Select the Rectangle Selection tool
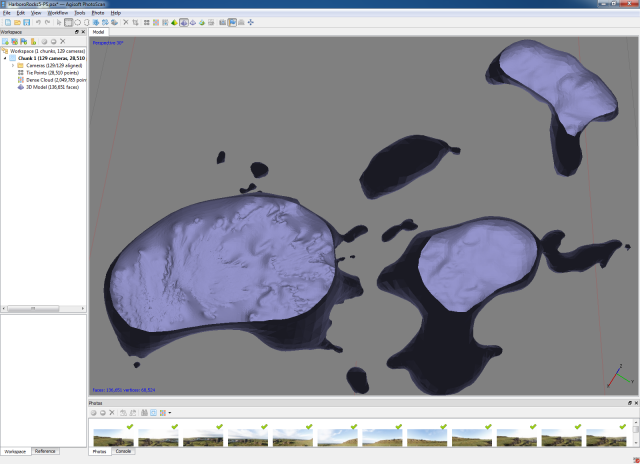The width and height of the screenshot is (640, 464). pyautogui.click(x=68, y=22)
